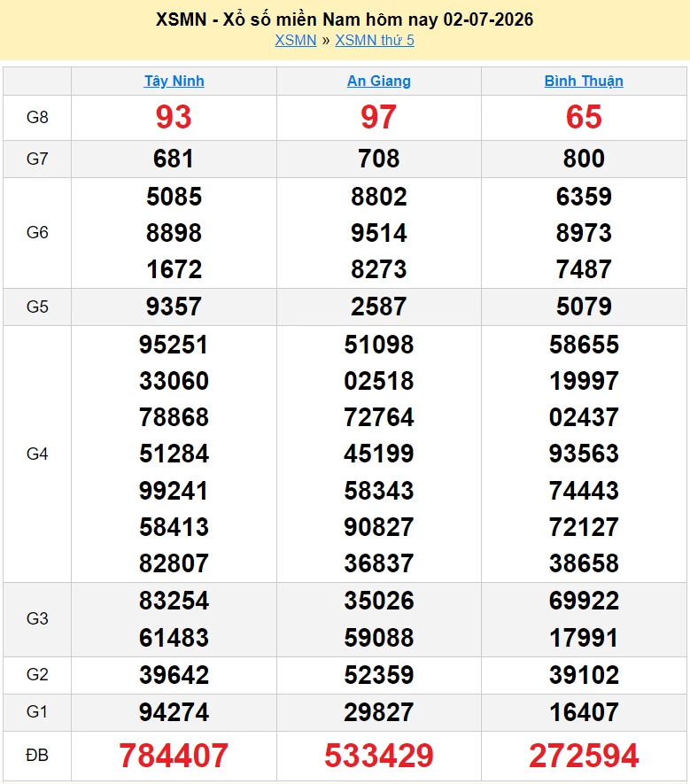Select G6 result 6359
The height and width of the screenshot is (784, 690).
tap(584, 197)
